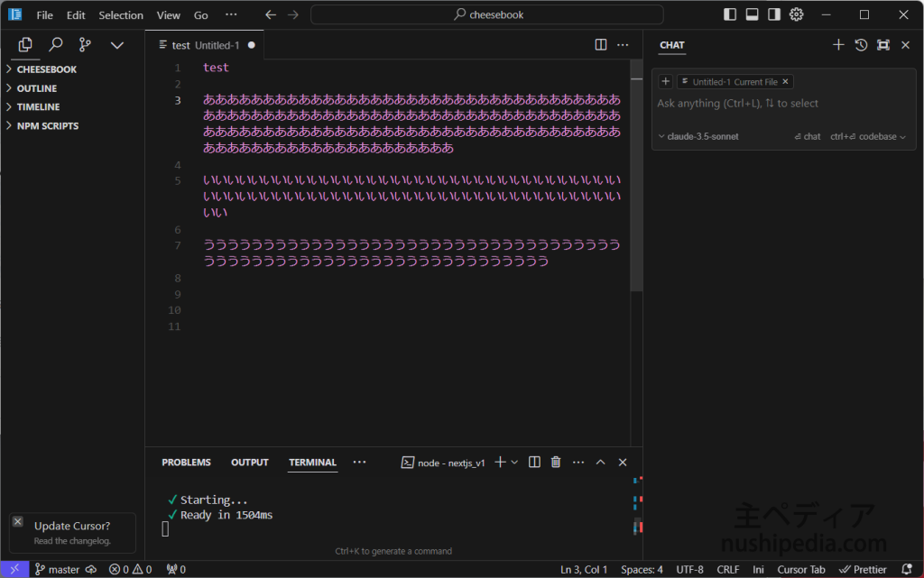Open the settings gear icon
The image size is (924, 578).
pyautogui.click(x=796, y=14)
